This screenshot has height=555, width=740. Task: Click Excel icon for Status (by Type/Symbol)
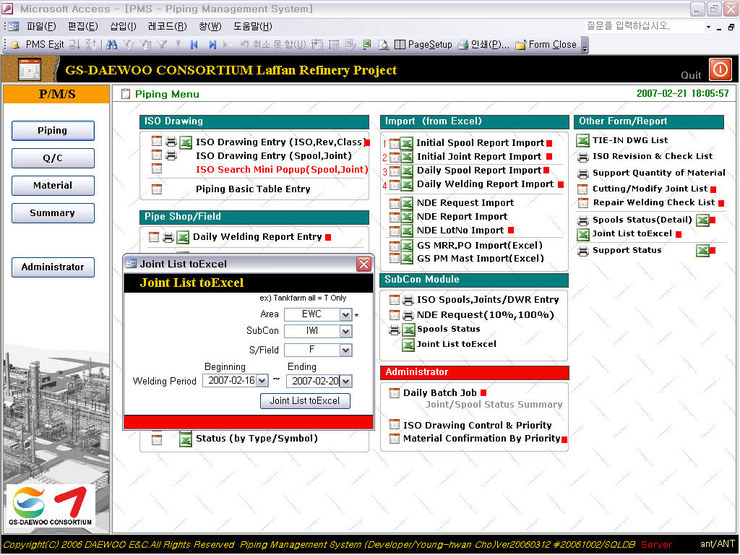[186, 439]
